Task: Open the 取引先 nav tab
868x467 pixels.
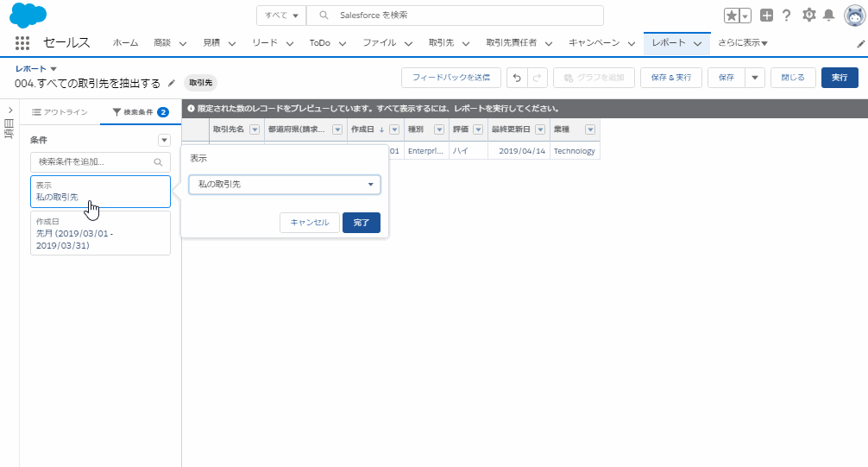Action: (441, 42)
